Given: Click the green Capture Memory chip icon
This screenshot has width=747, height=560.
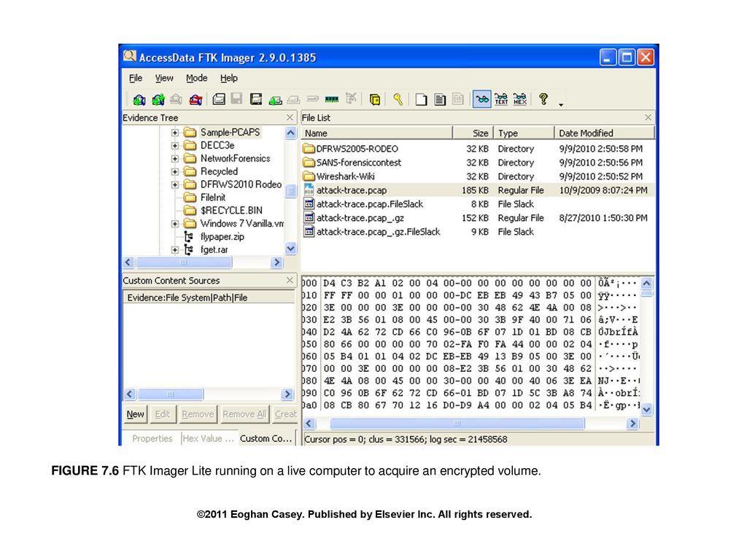Looking at the screenshot, I should [x=332, y=99].
